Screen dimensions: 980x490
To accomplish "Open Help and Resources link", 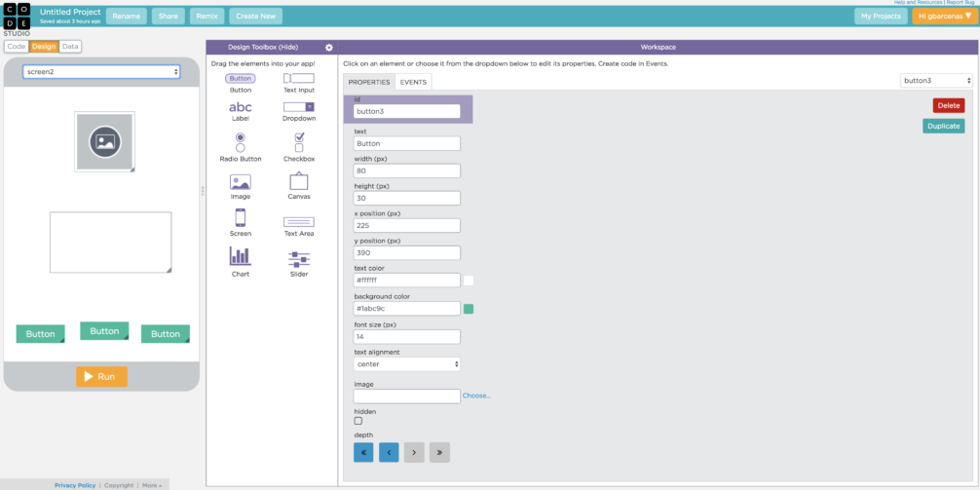I will point(918,3).
